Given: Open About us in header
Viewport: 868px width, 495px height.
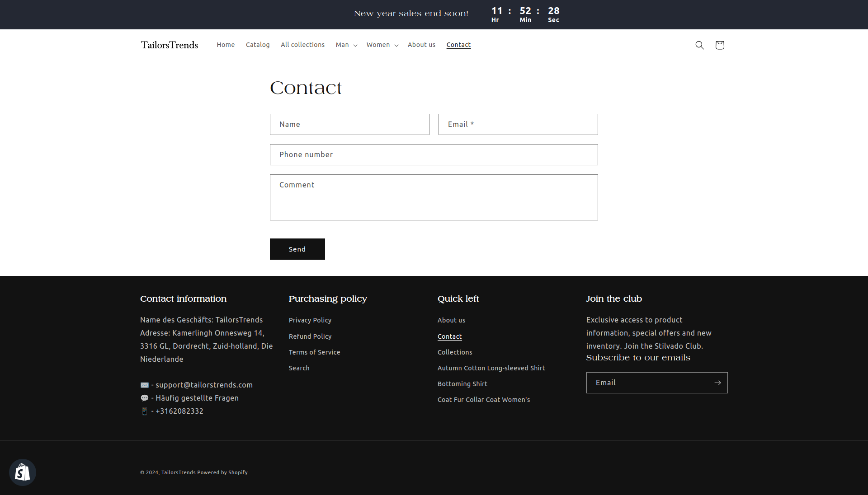Looking at the screenshot, I should point(421,45).
